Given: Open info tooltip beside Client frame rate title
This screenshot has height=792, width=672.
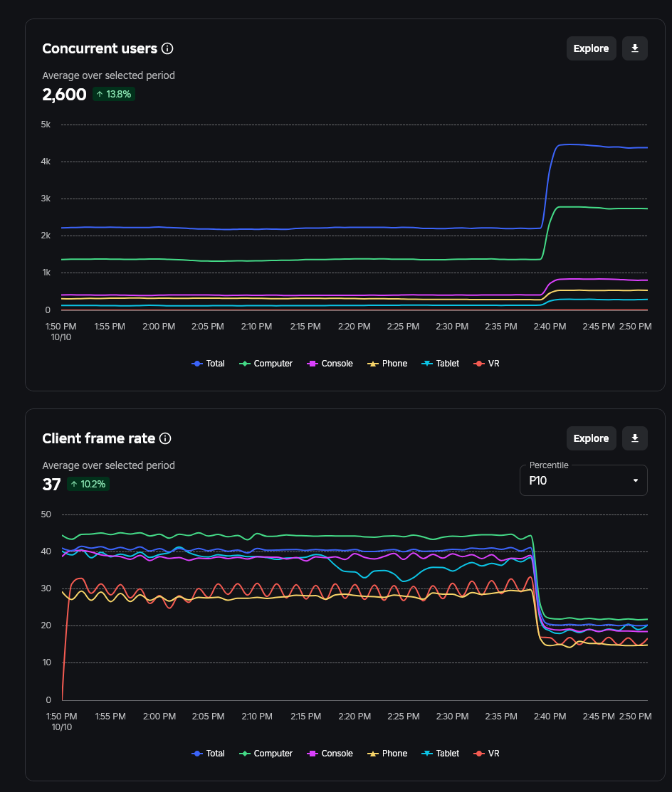Looking at the screenshot, I should [x=165, y=438].
